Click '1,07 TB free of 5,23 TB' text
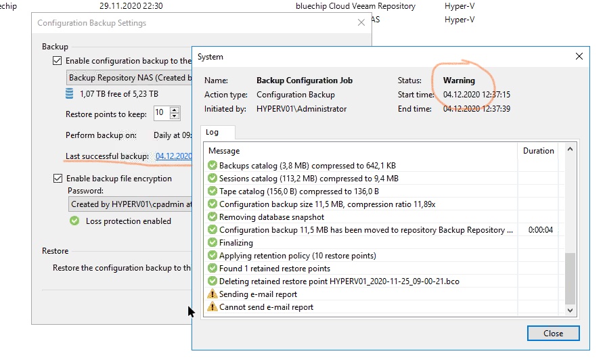Screen dimensions: 605x364 [119, 93]
